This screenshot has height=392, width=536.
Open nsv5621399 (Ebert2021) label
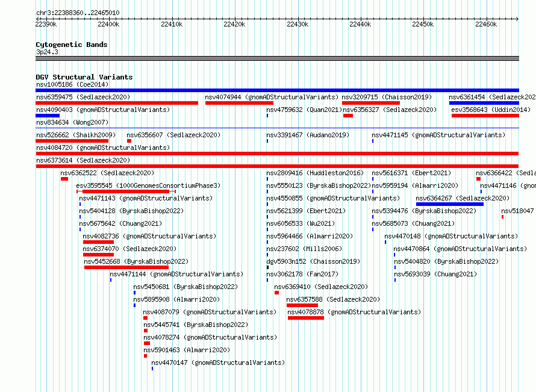306,211
